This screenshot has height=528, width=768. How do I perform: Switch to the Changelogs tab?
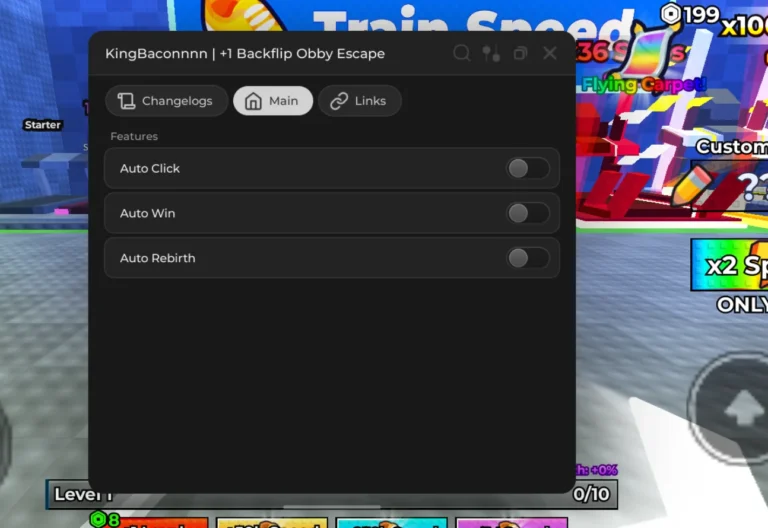pos(167,101)
